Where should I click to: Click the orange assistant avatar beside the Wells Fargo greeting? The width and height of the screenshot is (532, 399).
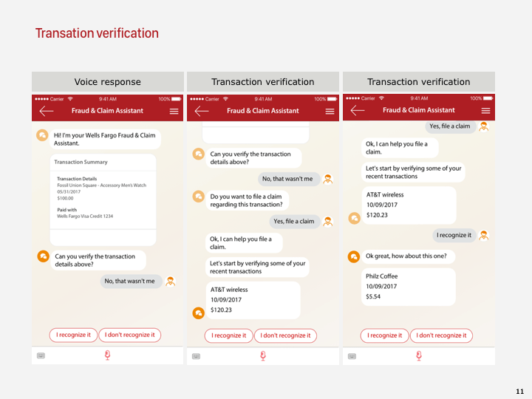[43, 135]
